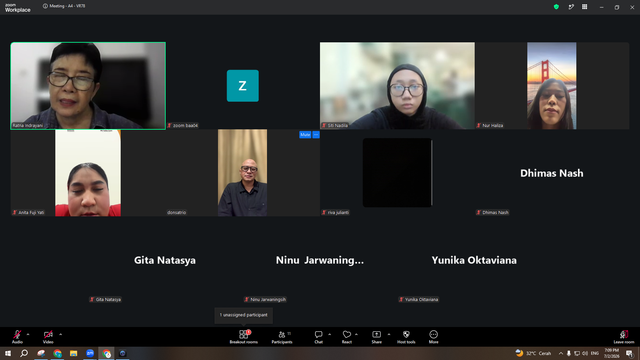Select Anita Fuji Yati's video tile
This screenshot has width=640, height=360.
(88, 173)
